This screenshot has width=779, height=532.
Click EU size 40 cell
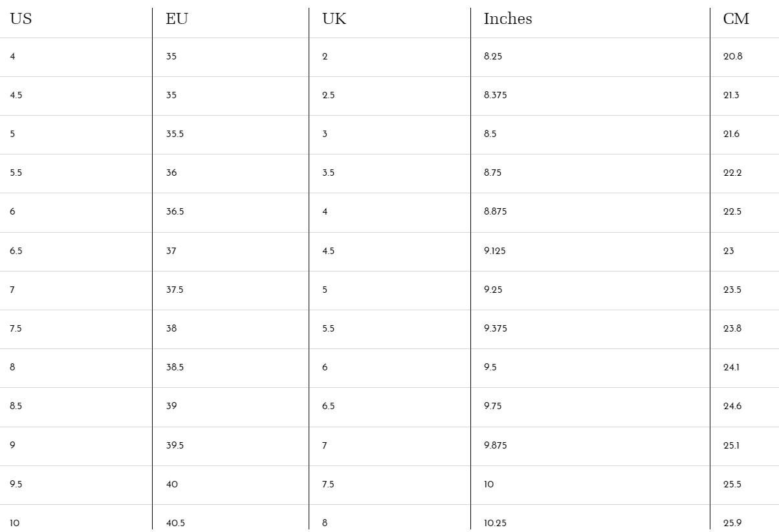[x=171, y=484]
